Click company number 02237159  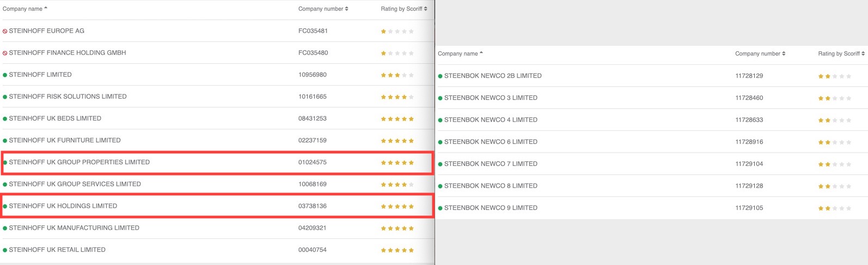(x=313, y=140)
